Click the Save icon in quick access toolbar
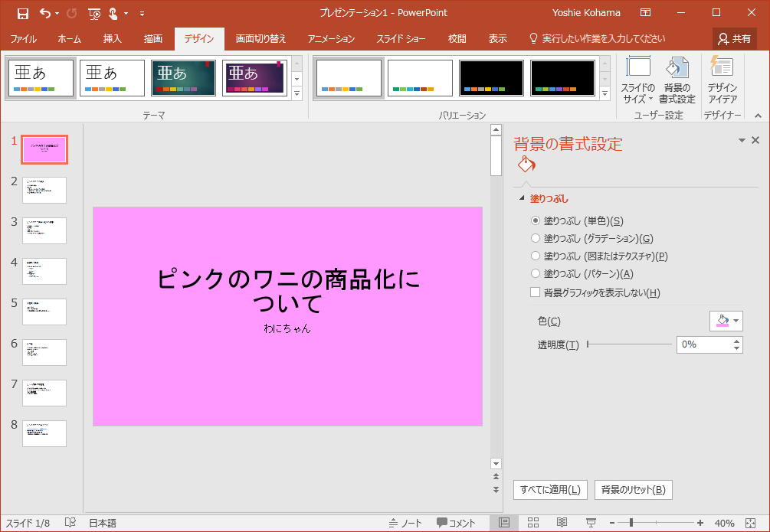This screenshot has height=532, width=770. pos(22,13)
